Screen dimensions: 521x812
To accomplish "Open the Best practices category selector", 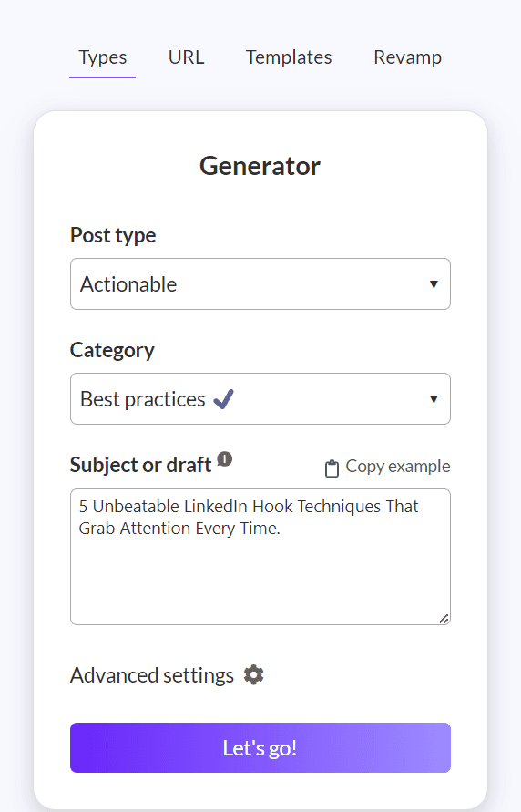I will point(260,399).
